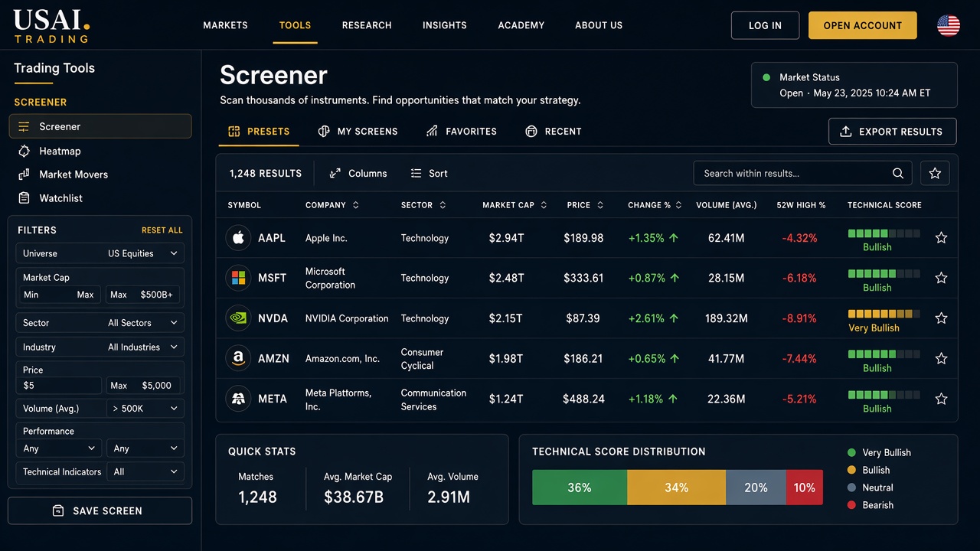Switch to the Recent tab
Image resolution: width=980 pixels, height=551 pixels.
point(554,132)
